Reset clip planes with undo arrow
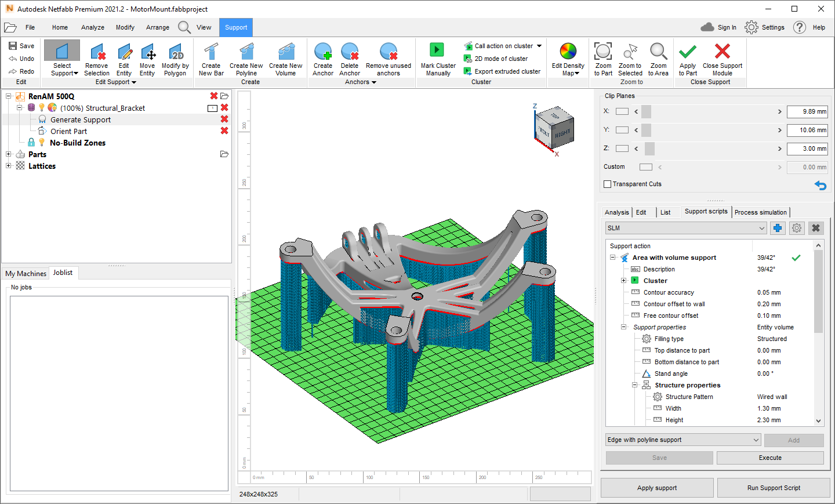 tap(821, 185)
